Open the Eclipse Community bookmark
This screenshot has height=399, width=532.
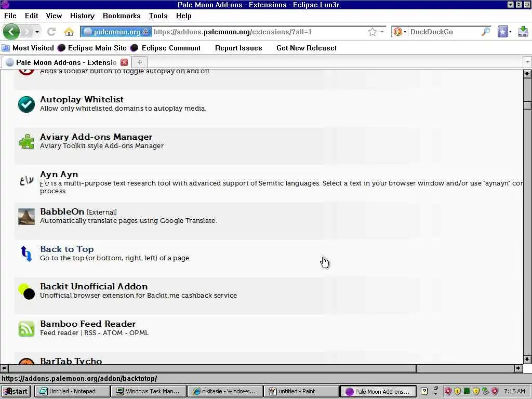click(x=166, y=48)
